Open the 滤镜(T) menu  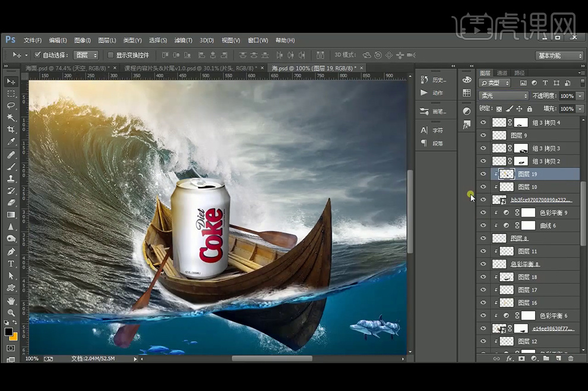[x=184, y=40]
